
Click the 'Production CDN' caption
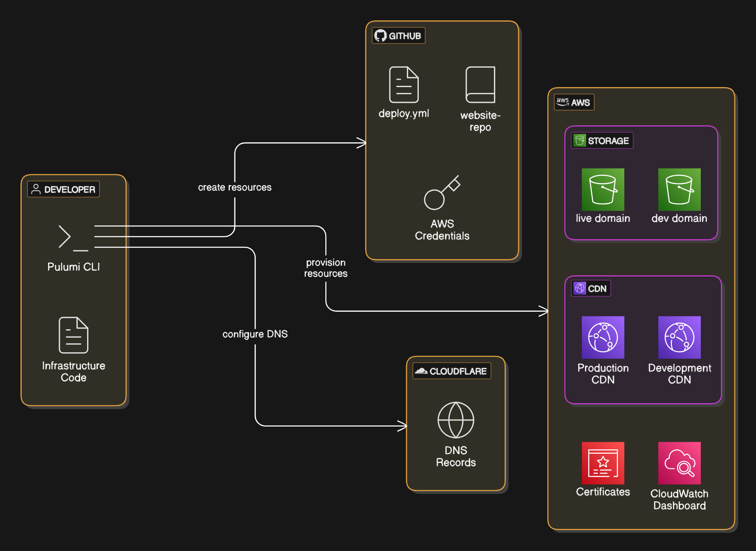(x=603, y=374)
